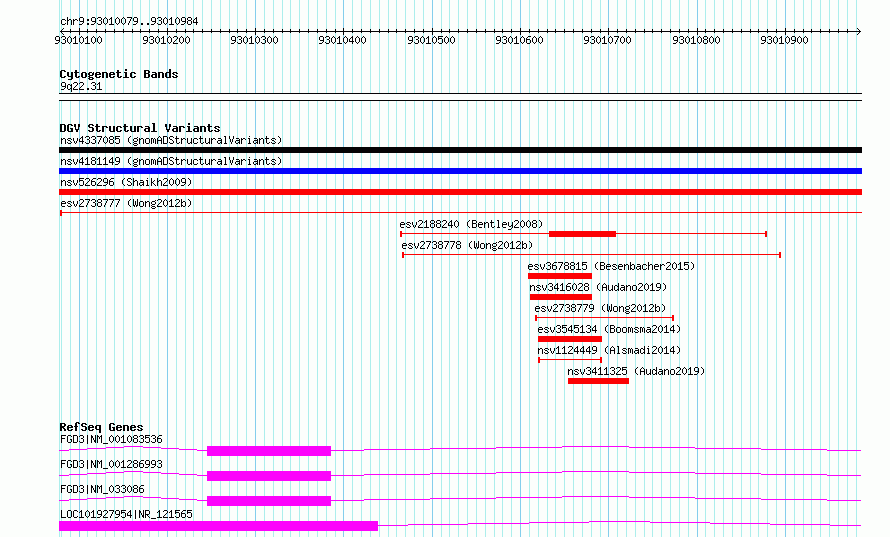This screenshot has height=537, width=890.
Task: Open esv2188240 (Bentley2008) label
Action: (471, 224)
